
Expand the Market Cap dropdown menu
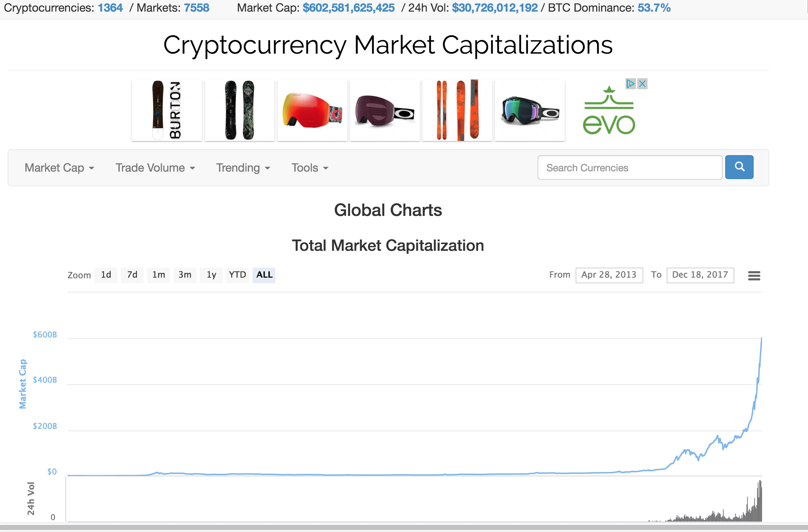tap(60, 168)
